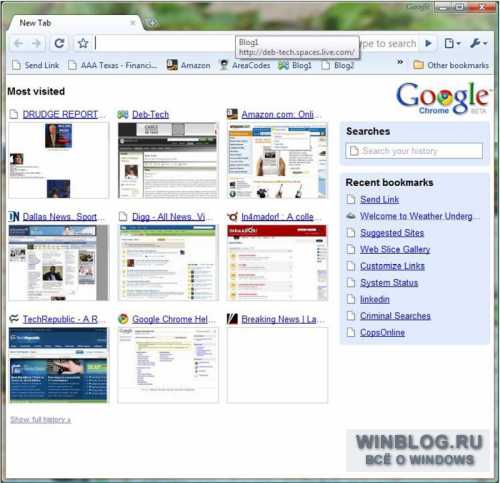
Task: Reload the page with the refresh icon
Action: [x=59, y=43]
